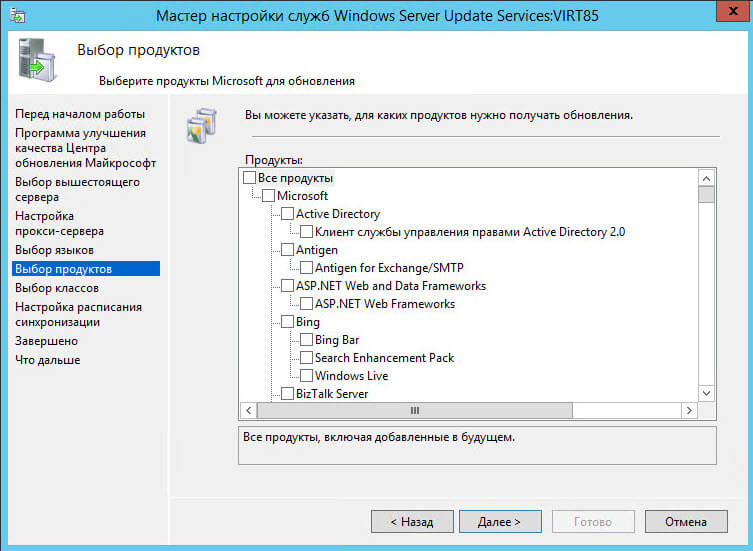
Task: Enable the Active Directory checkbox
Action: coord(287,214)
